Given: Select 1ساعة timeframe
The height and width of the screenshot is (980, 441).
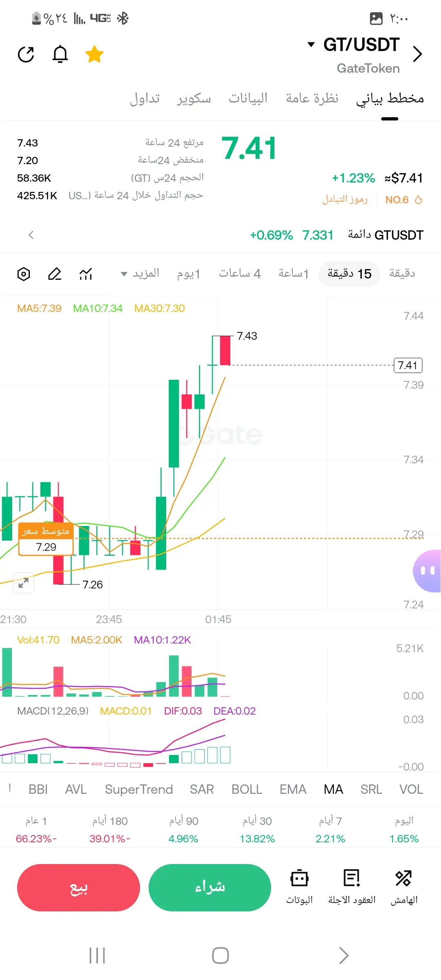Looking at the screenshot, I should point(293,273).
